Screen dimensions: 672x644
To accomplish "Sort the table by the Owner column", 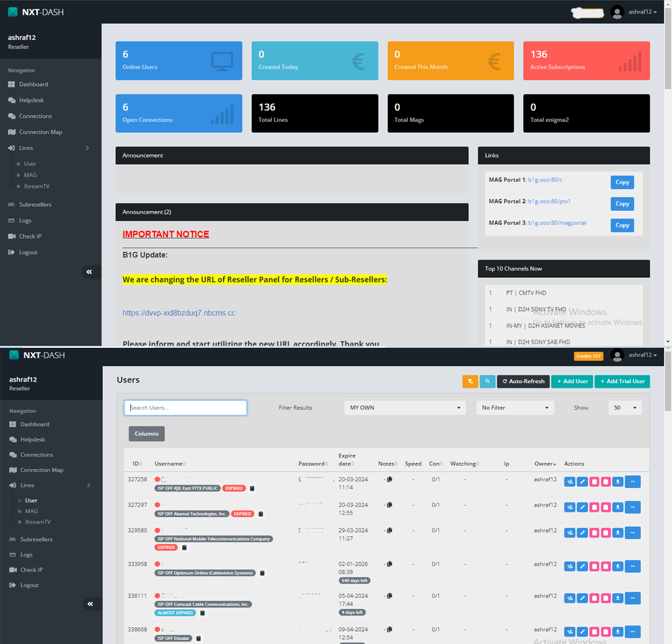I will (545, 464).
